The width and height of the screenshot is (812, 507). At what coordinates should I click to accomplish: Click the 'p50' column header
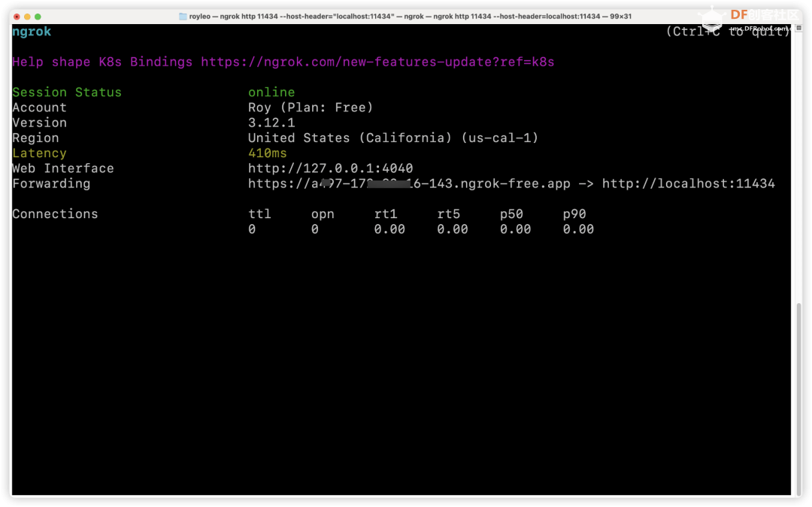pos(512,214)
